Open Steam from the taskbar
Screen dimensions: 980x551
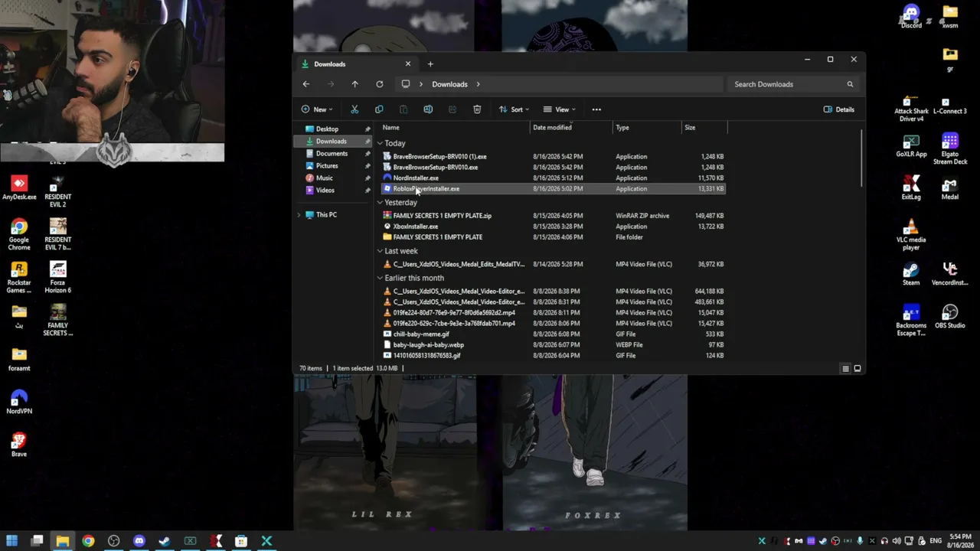(165, 542)
